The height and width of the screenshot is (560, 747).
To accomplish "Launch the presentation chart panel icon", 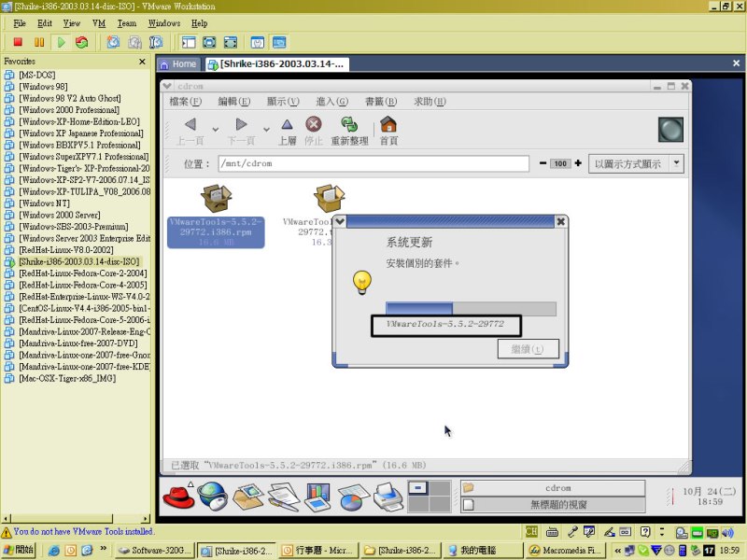I will tap(317, 497).
